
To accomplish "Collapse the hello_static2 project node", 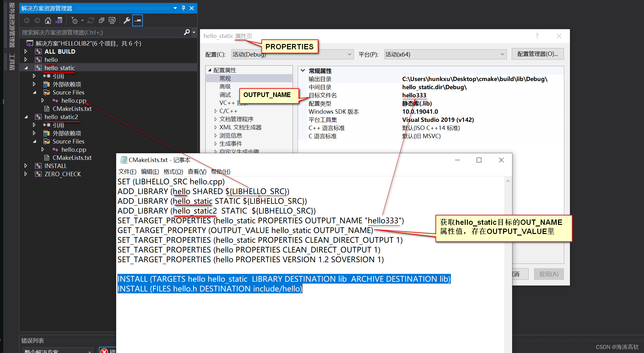I will click(x=26, y=117).
